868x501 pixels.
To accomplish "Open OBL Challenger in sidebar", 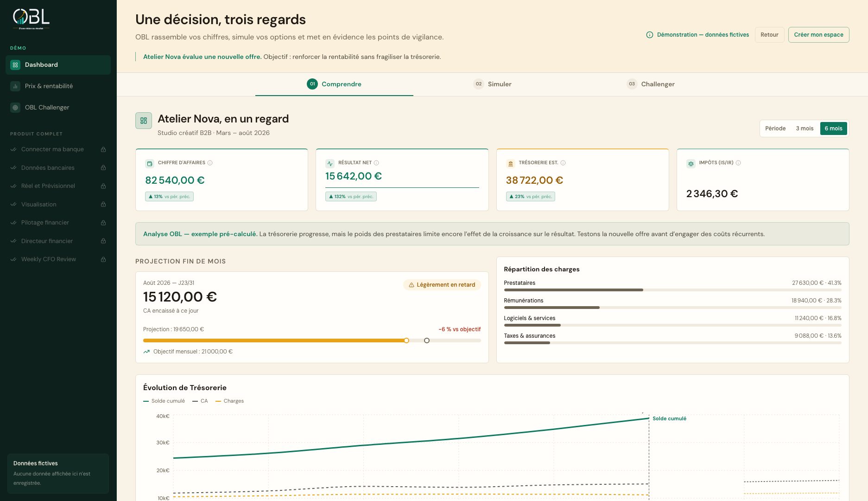I will (58, 108).
